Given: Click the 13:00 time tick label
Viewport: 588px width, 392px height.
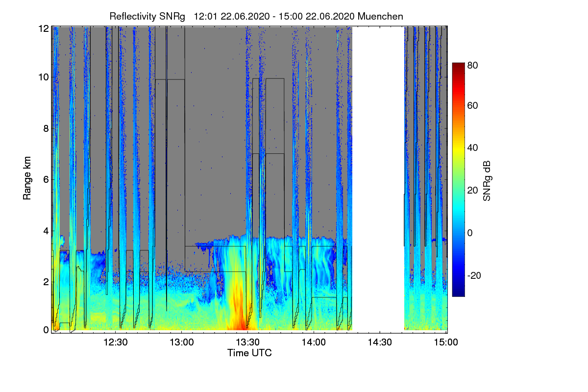Looking at the screenshot, I should coord(181,342).
